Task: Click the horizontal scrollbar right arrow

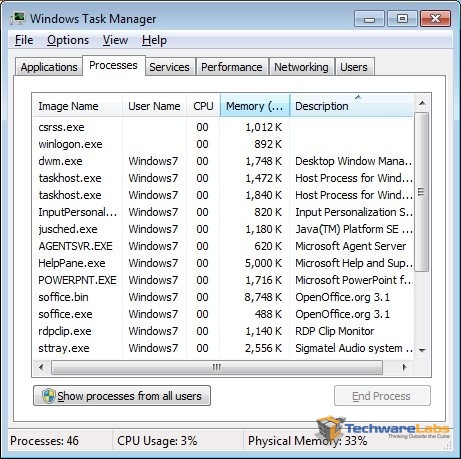Action: (405, 367)
